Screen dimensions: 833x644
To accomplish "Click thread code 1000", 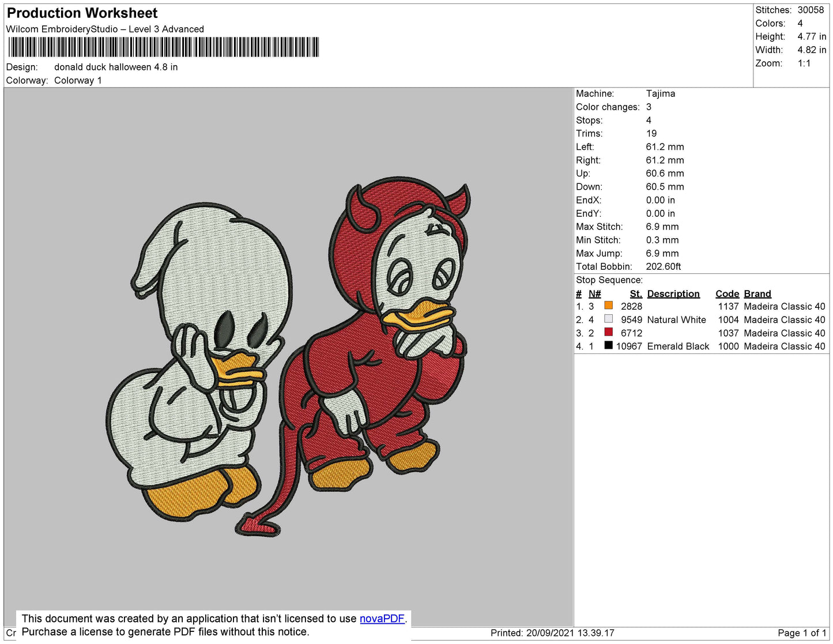I will click(x=729, y=347).
